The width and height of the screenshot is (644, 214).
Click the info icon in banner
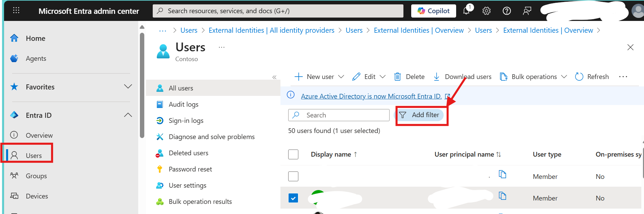291,95
